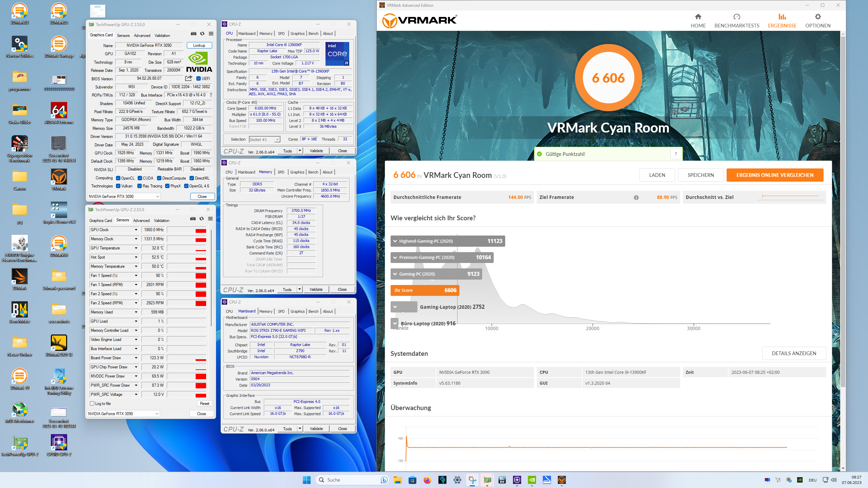Expand the Gaming-Laptop (2020) entry
The image size is (868, 488).
[395, 307]
